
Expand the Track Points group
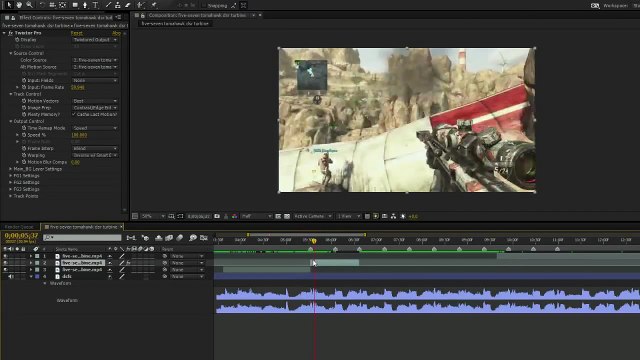tap(11, 196)
